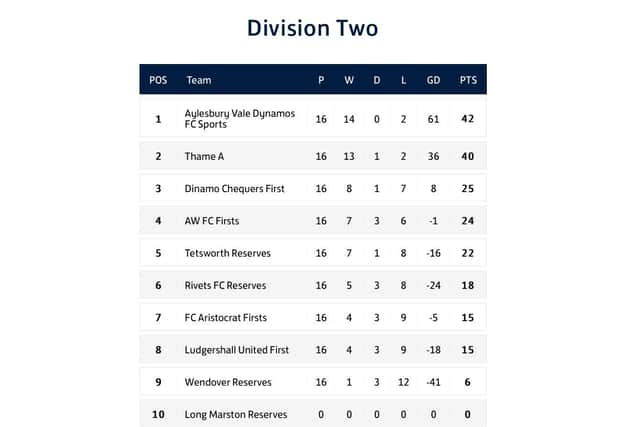Select Thame A's 40 points cell

point(468,156)
